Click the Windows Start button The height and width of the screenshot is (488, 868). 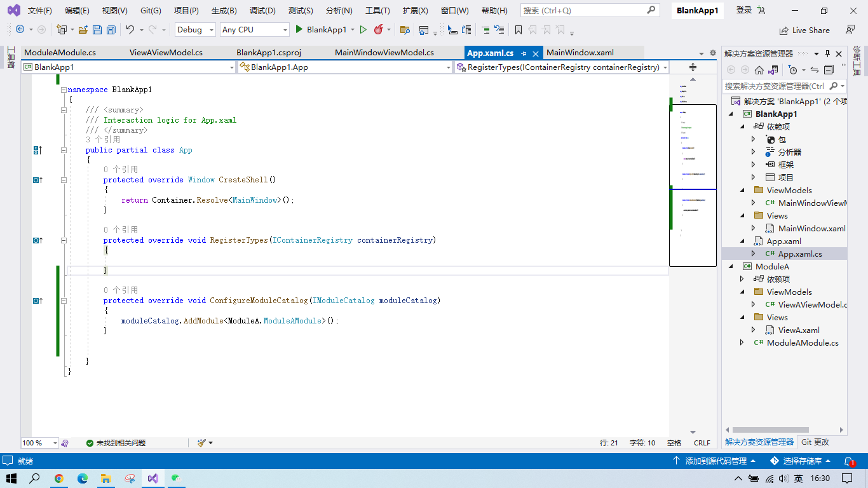coord(11,478)
